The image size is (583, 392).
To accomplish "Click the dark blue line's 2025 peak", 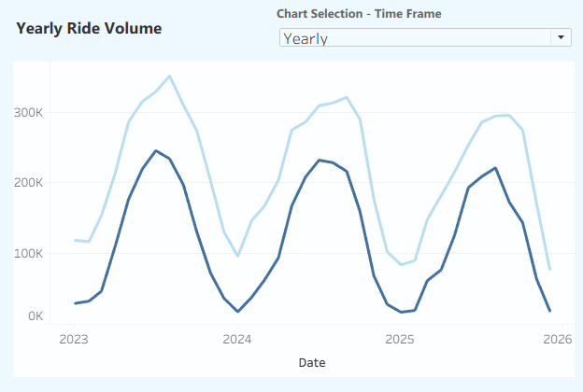I will tap(495, 168).
